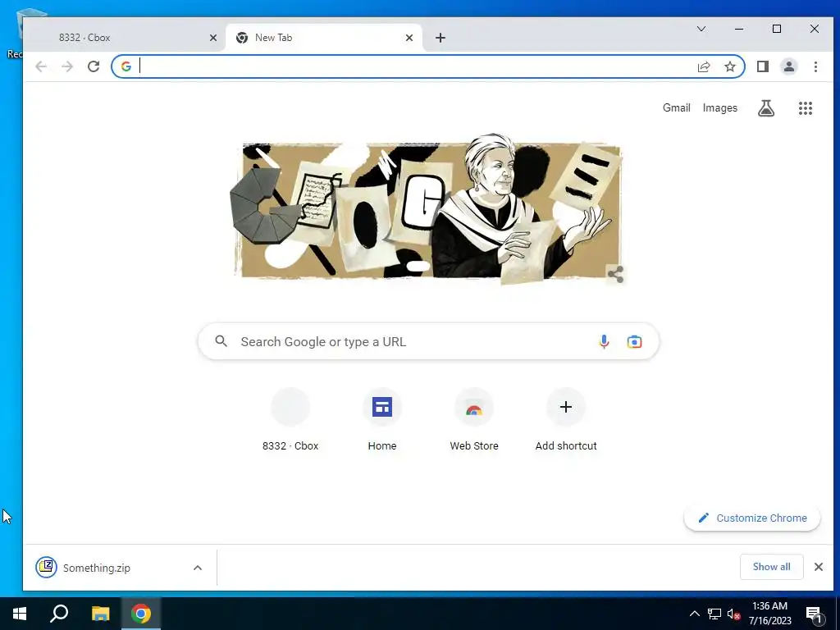Click the Customize Chrome button
Screen dimensions: 840x630
click(x=752, y=518)
